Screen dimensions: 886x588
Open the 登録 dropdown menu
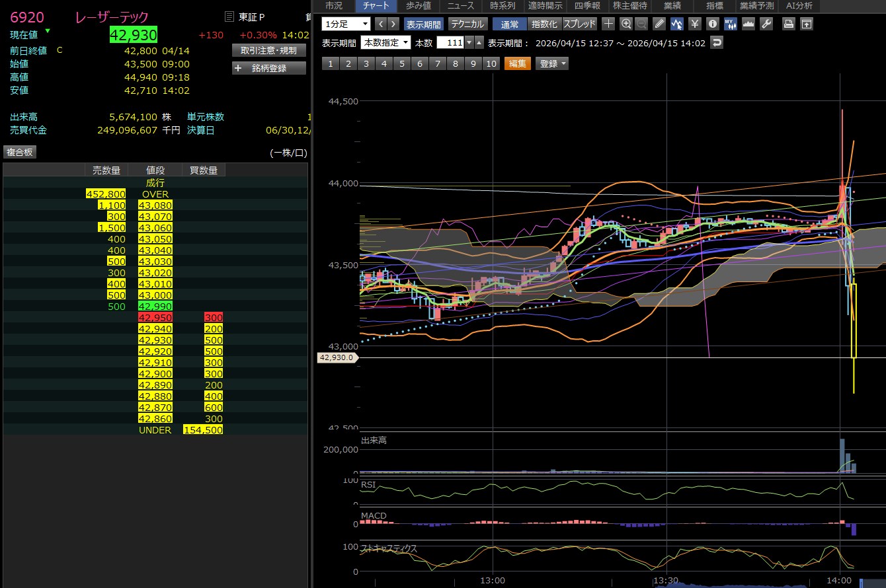pos(552,63)
